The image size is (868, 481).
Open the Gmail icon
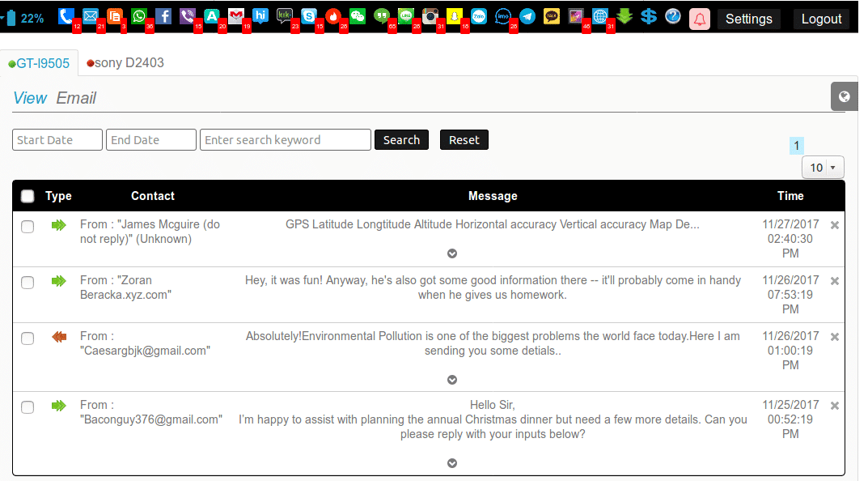[x=236, y=16]
